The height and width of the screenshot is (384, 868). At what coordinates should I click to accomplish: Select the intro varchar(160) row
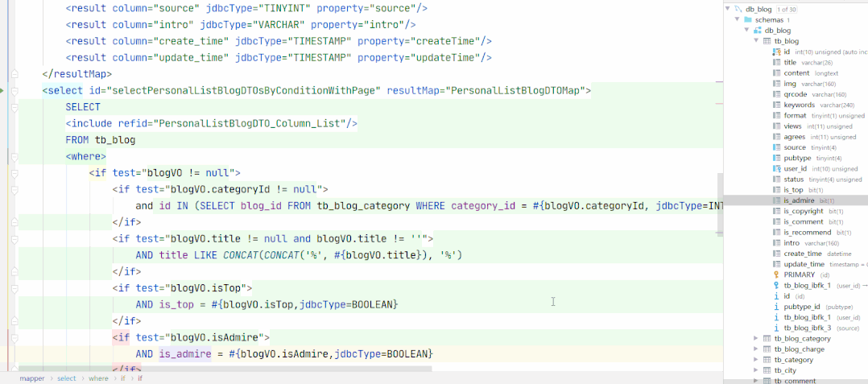796,243
